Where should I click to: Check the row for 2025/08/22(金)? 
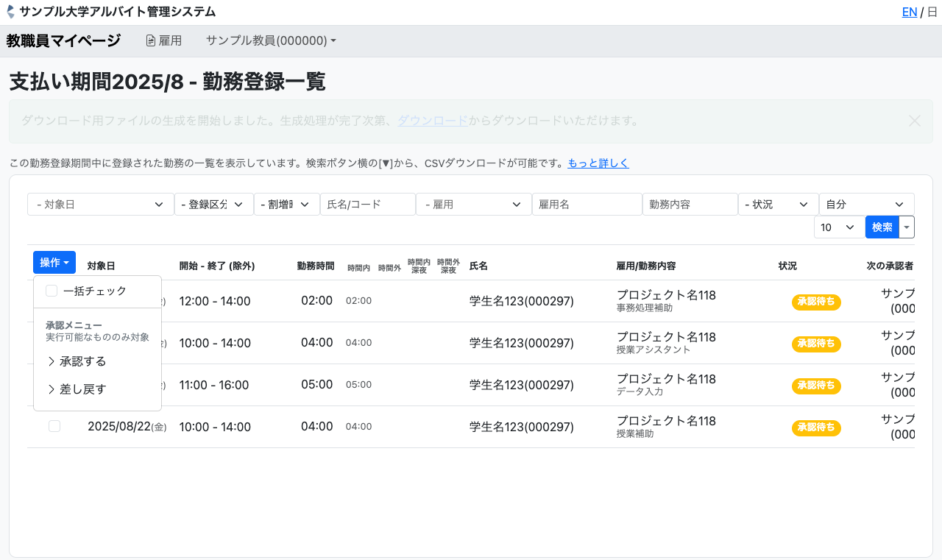click(54, 426)
